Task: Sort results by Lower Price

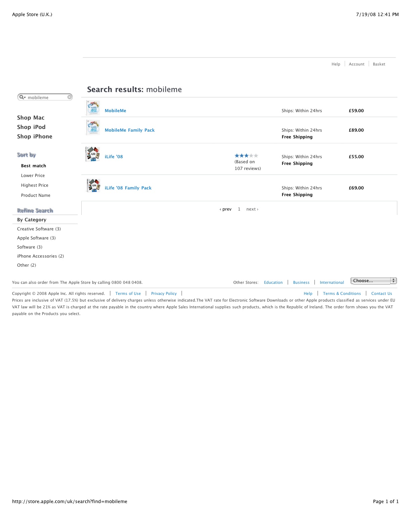Action: click(33, 176)
